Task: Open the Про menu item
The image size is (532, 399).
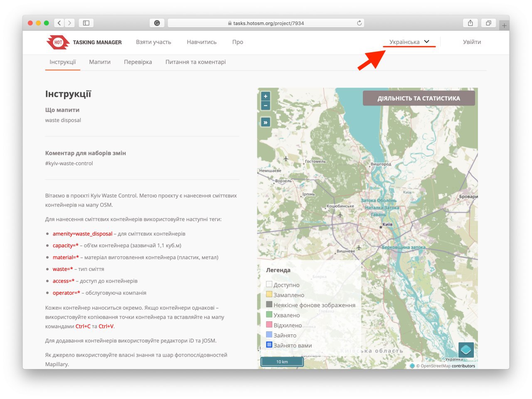Action: point(238,42)
